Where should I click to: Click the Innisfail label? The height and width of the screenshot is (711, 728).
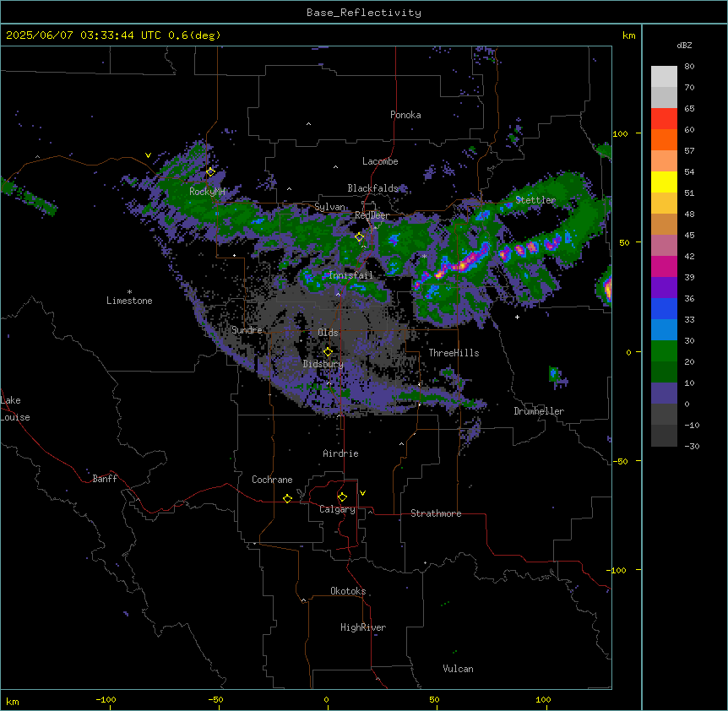point(350,275)
